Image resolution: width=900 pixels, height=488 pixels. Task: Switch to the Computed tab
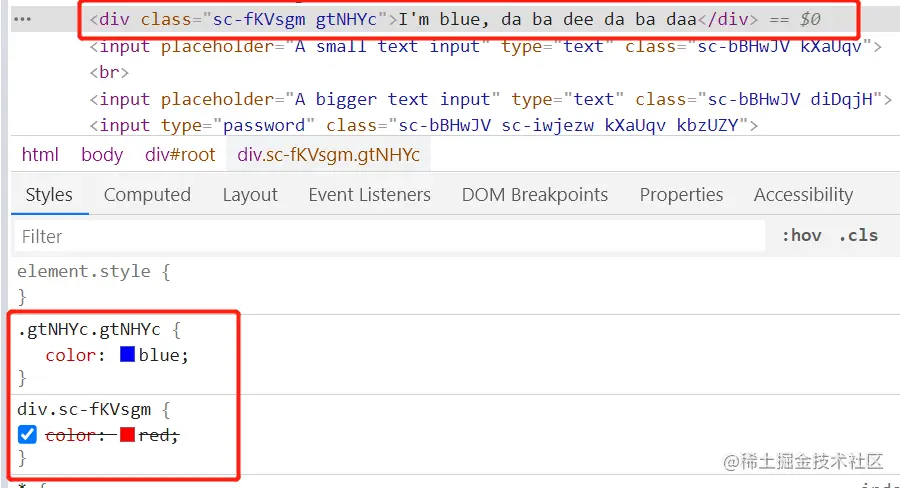pyautogui.click(x=148, y=195)
